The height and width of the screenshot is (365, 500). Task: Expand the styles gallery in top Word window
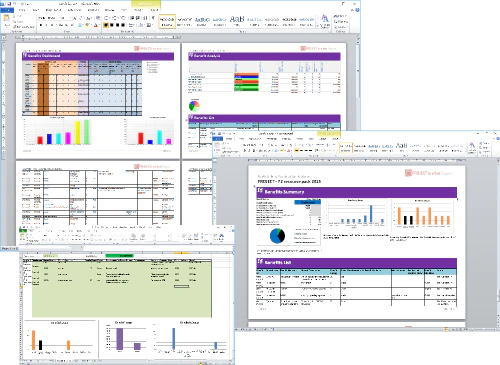(317, 26)
